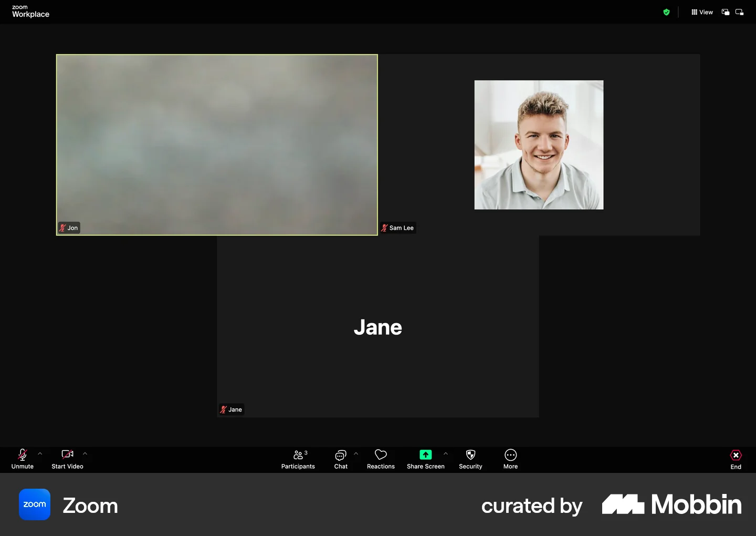
Task: Select Sam Lee's profile photo
Action: [x=539, y=145]
